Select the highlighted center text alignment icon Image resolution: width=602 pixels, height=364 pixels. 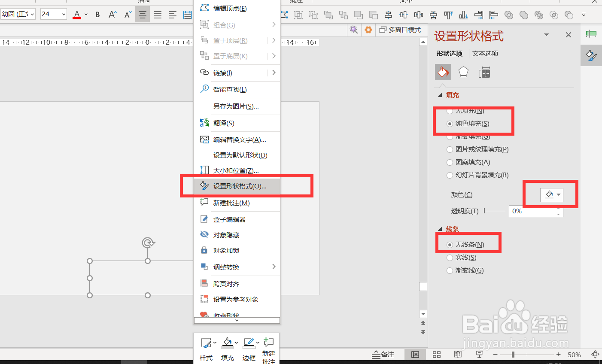pos(143,15)
